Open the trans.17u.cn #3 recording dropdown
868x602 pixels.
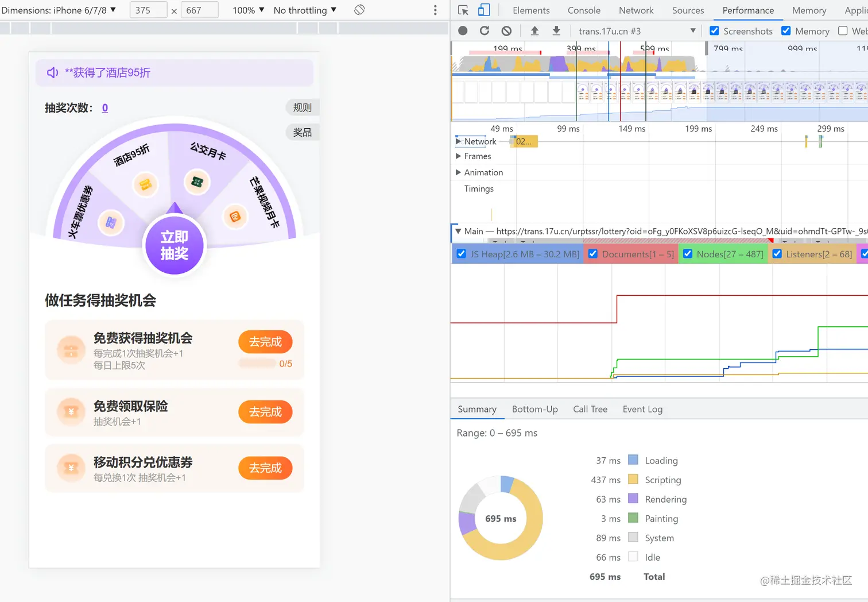[x=637, y=31]
